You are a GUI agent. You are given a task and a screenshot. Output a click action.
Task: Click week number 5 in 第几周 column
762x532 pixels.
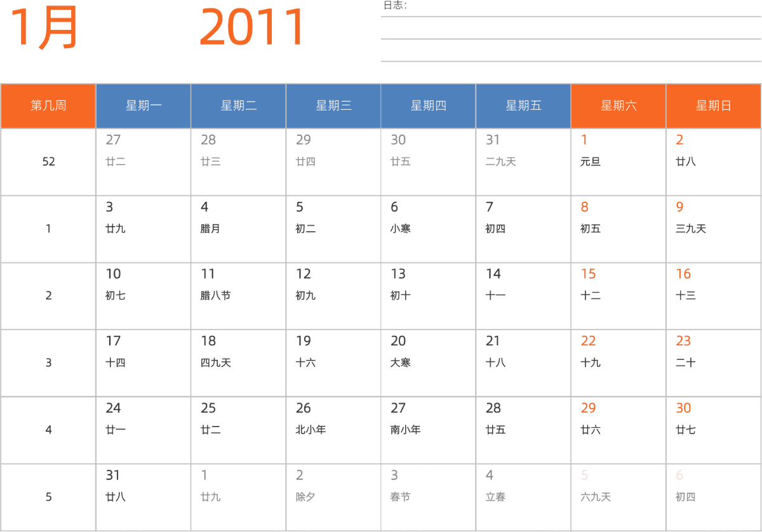coord(48,497)
